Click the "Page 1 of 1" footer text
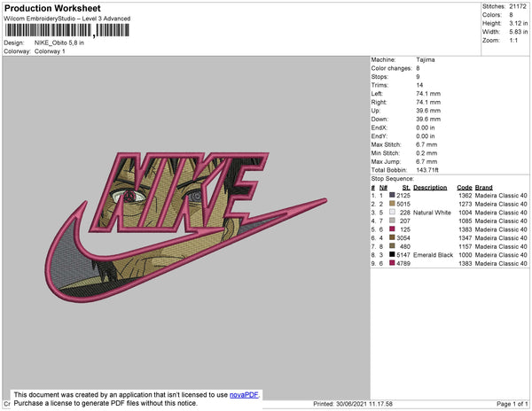The image size is (532, 411). pos(512,404)
